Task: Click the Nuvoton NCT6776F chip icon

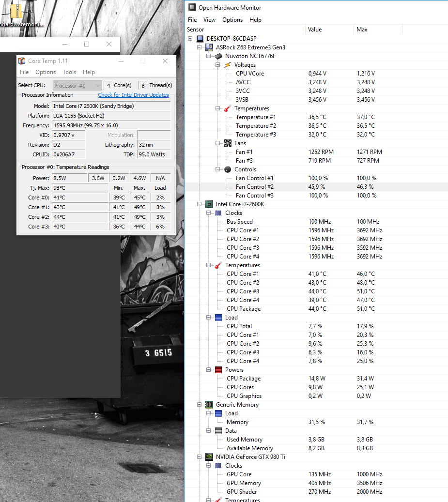Action: [x=218, y=56]
